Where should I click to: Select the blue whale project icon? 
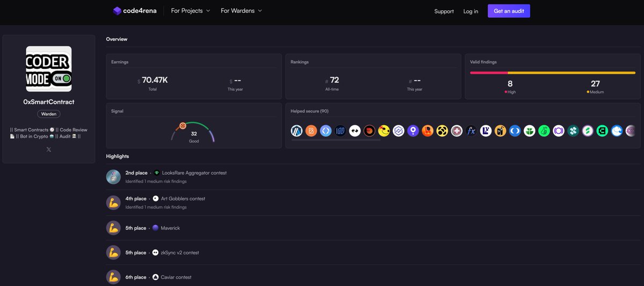click(x=617, y=131)
